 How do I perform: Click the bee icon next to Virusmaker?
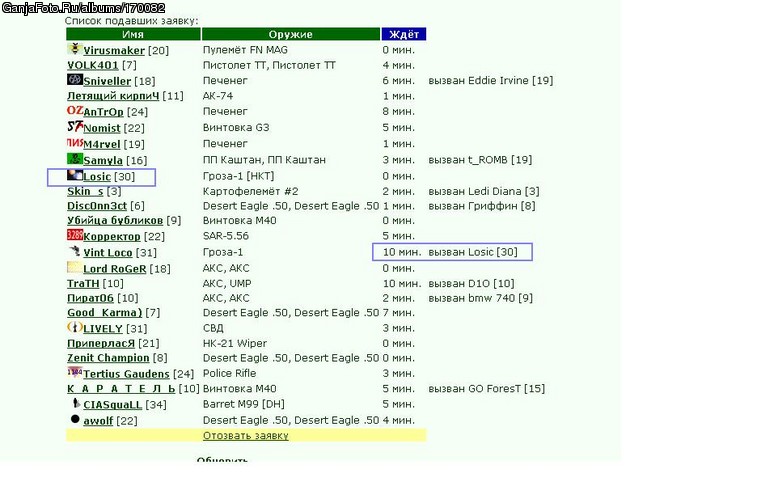tap(75, 49)
